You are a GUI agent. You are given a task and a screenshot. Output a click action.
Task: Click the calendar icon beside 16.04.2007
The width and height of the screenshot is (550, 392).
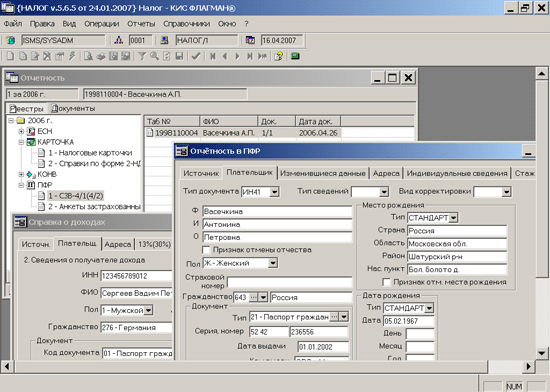point(250,40)
